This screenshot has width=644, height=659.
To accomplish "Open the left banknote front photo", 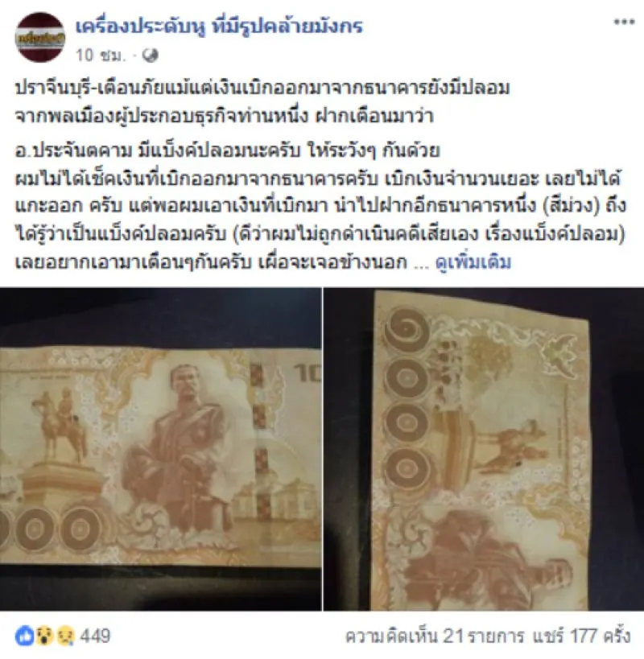I will 160,449.
